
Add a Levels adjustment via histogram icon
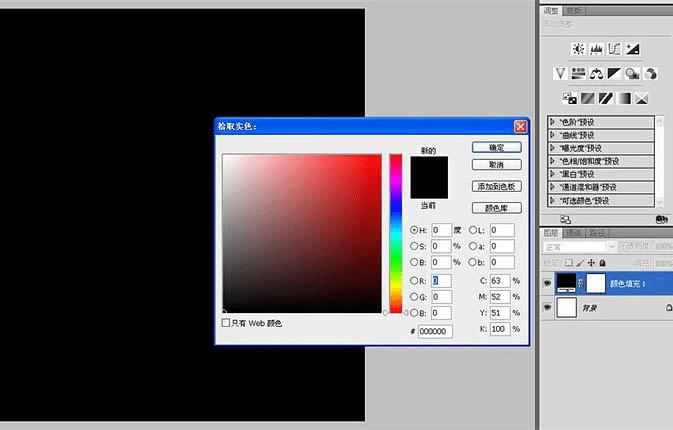tap(596, 49)
